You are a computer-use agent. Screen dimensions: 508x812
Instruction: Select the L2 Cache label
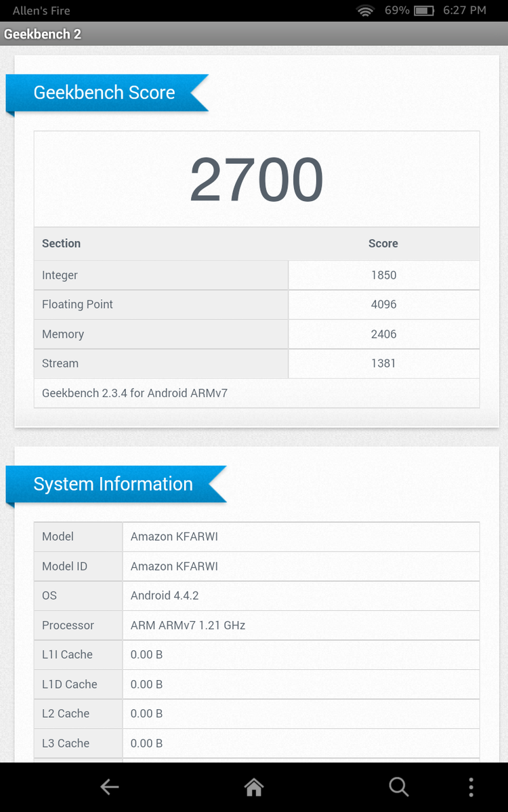pos(66,713)
